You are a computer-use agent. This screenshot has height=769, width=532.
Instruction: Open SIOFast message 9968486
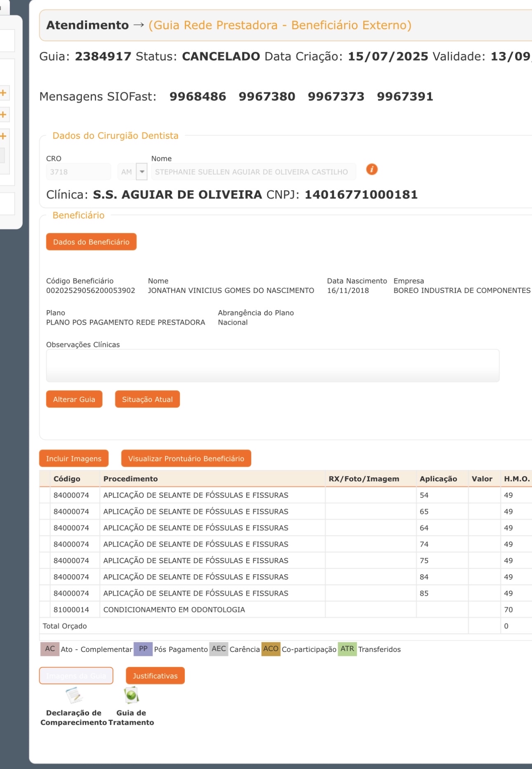[x=198, y=97]
